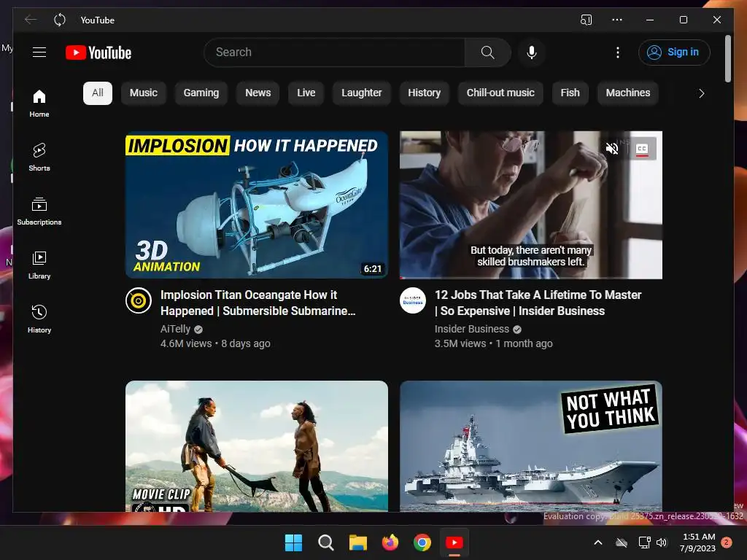
Task: Open clock and date 1:51 AM
Action: coord(698,542)
